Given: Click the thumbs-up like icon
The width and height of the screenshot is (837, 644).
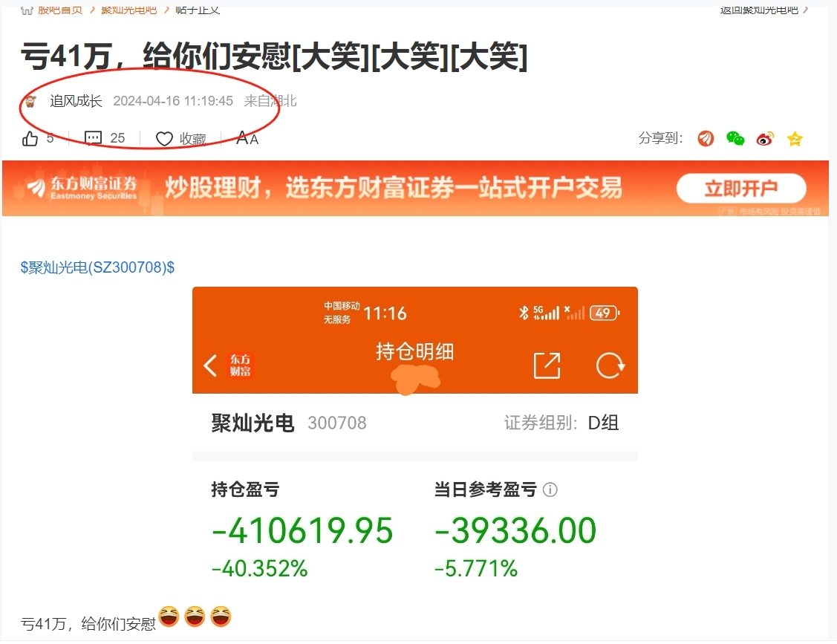Looking at the screenshot, I should click(30, 139).
